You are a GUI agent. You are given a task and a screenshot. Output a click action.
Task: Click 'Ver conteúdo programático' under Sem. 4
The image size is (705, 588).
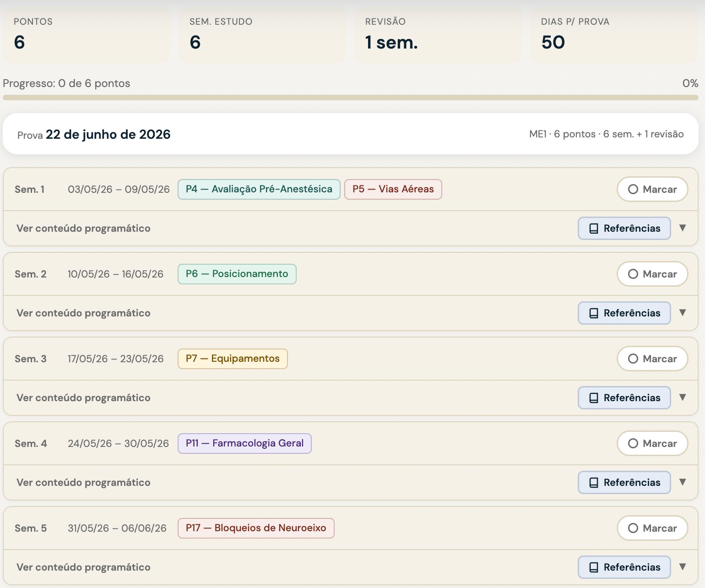pos(83,482)
